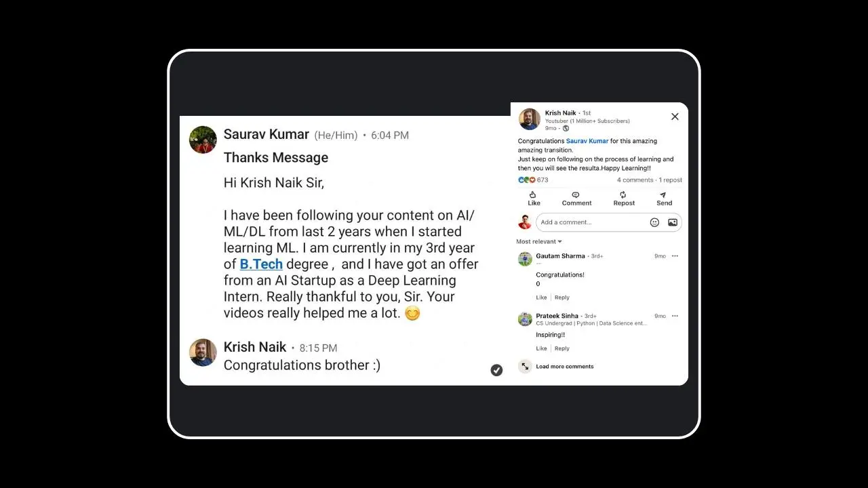Click the checkmark icon on the message
The width and height of the screenshot is (868, 488).
click(x=497, y=370)
